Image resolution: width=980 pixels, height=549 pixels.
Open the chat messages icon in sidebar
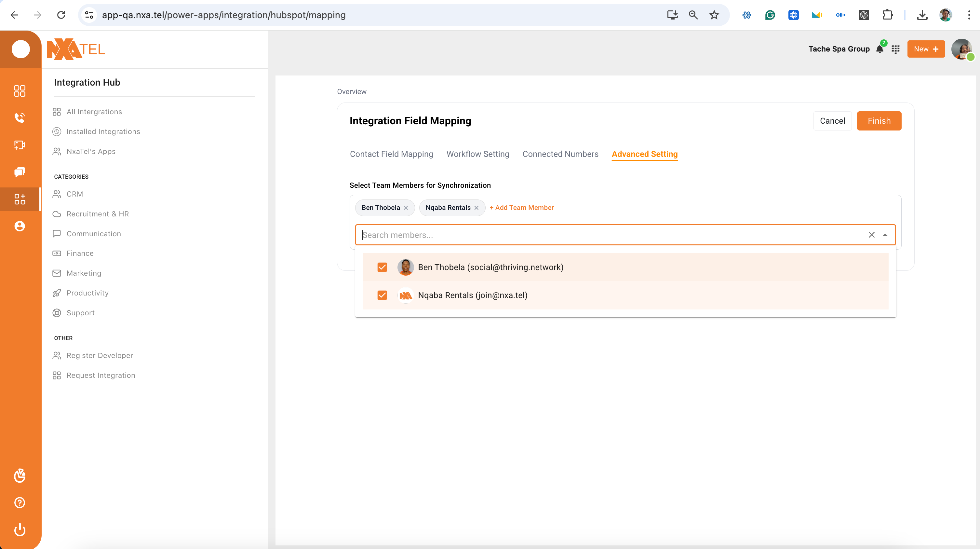20,172
